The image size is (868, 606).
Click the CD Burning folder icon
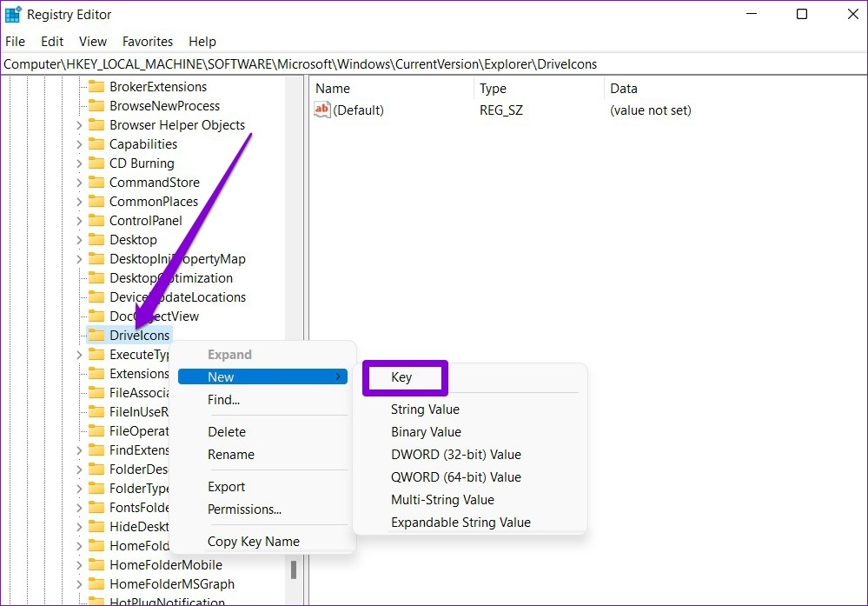96,163
